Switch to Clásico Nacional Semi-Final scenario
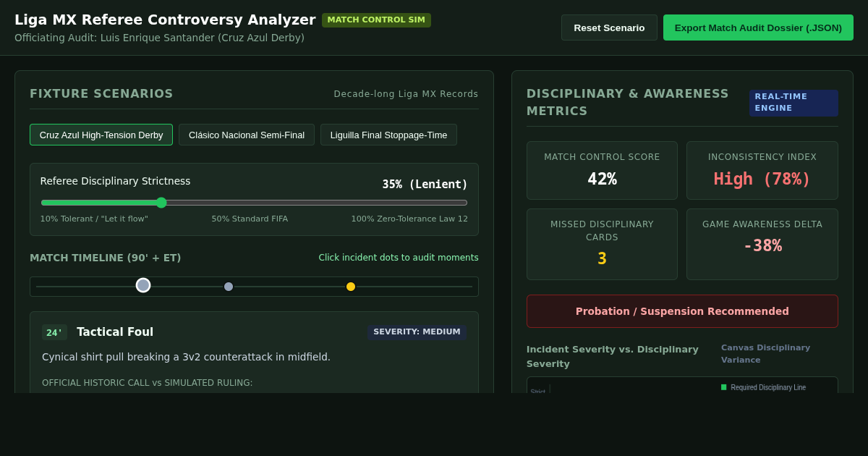The height and width of the screenshot is (456, 868). coord(247,135)
